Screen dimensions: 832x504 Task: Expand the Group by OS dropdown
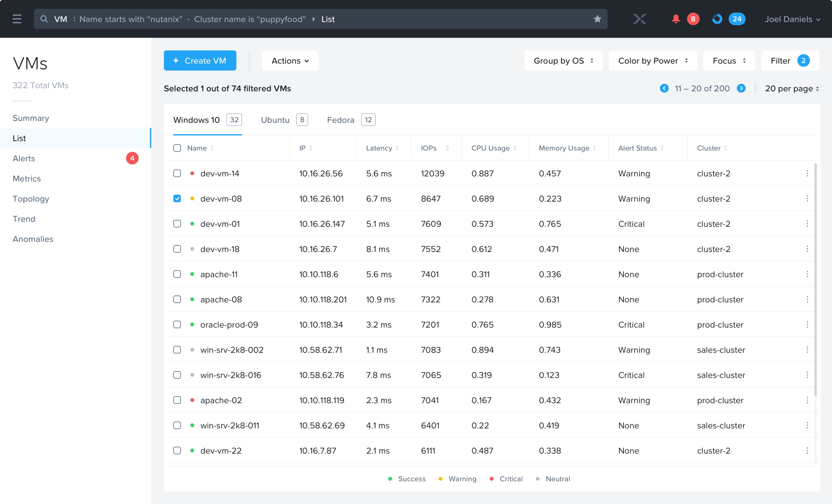(x=563, y=61)
